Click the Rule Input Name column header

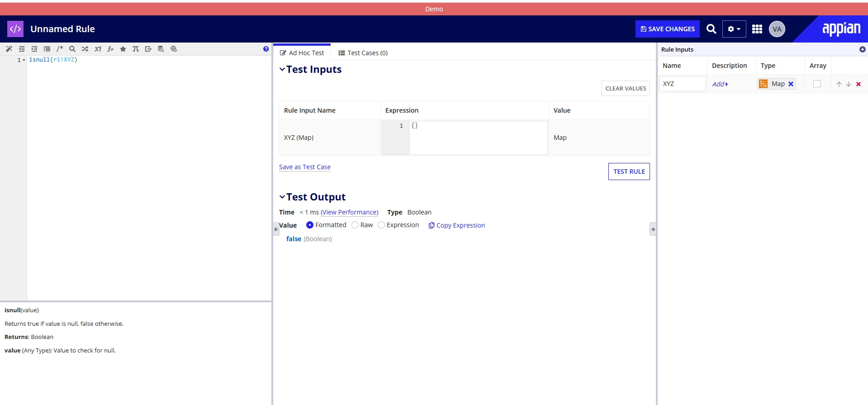(310, 110)
